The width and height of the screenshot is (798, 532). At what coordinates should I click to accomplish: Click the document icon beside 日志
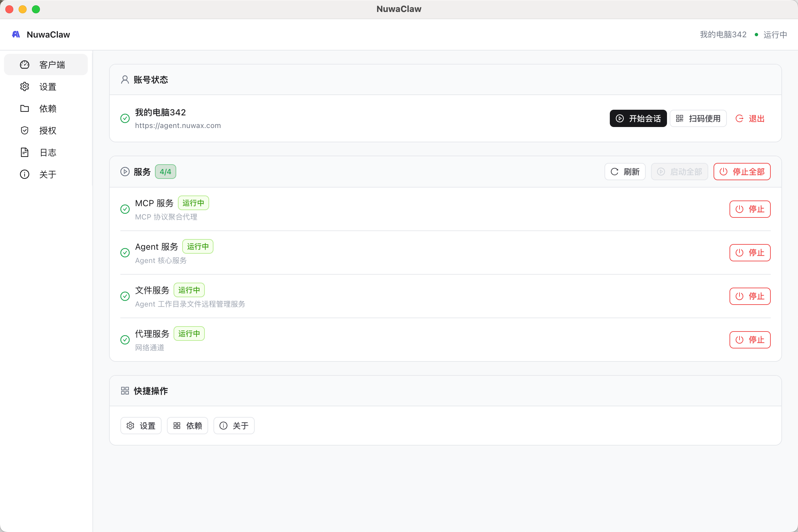coord(24,152)
